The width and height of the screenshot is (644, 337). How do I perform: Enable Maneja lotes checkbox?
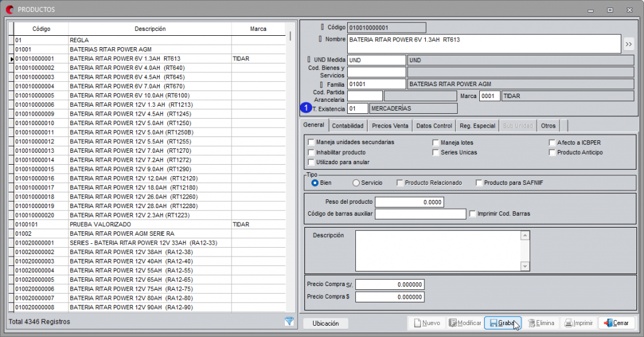pos(436,143)
